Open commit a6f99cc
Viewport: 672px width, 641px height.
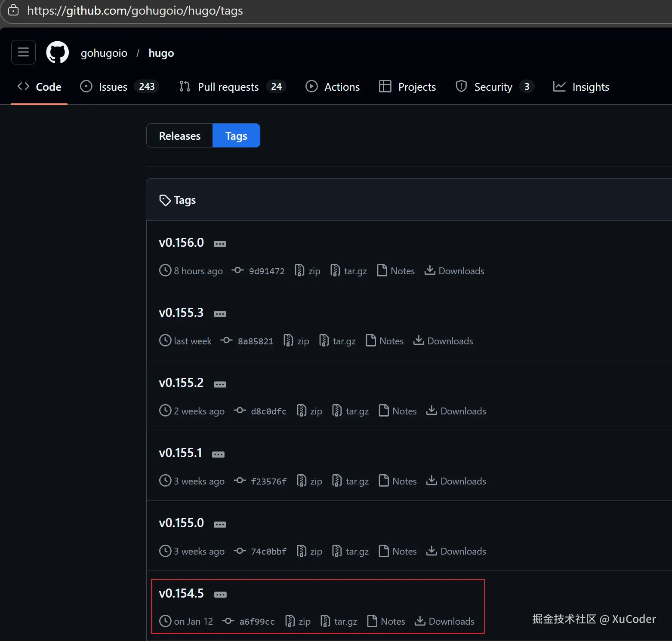point(248,621)
